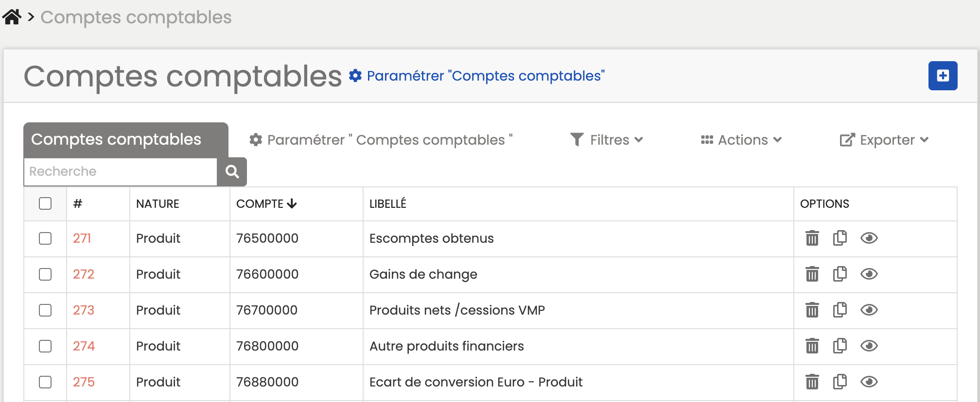Screen dimensions: 980x402
Task: Click account number 76500000
Action: click(x=267, y=238)
